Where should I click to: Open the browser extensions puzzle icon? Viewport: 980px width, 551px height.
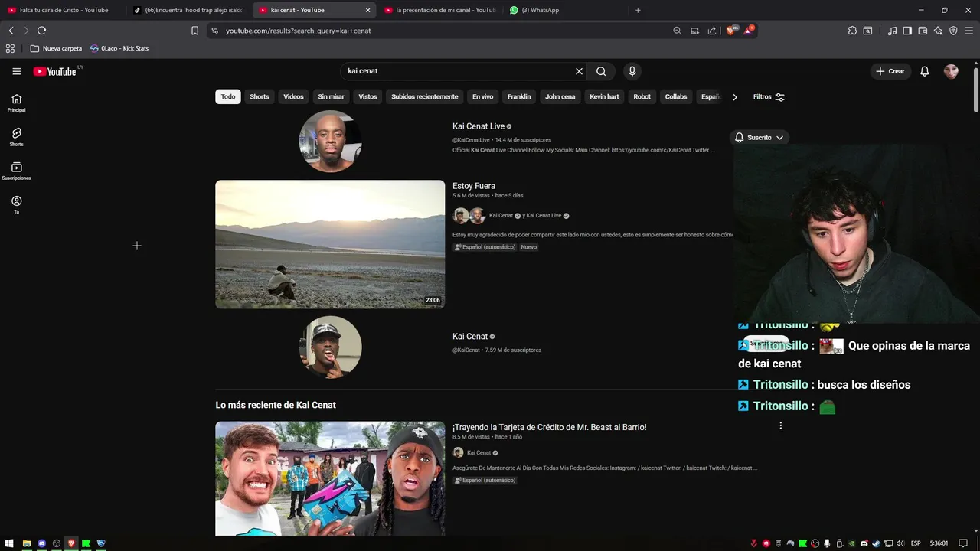(852, 31)
